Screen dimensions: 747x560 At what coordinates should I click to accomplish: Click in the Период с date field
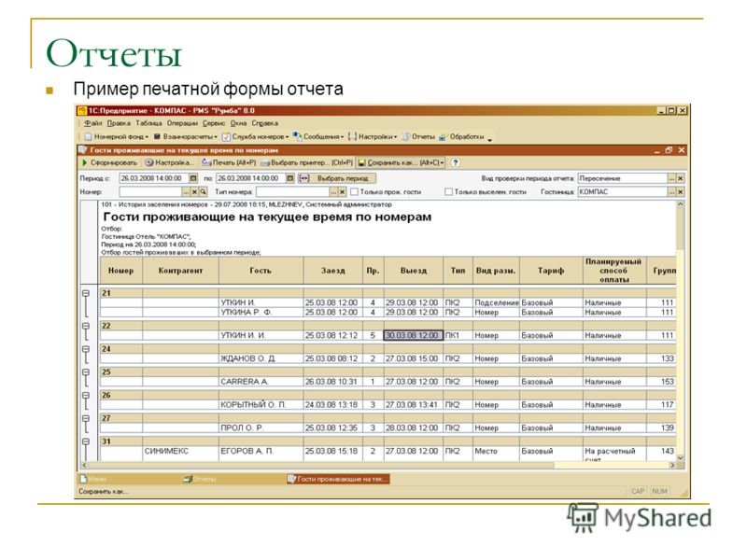coord(154,178)
